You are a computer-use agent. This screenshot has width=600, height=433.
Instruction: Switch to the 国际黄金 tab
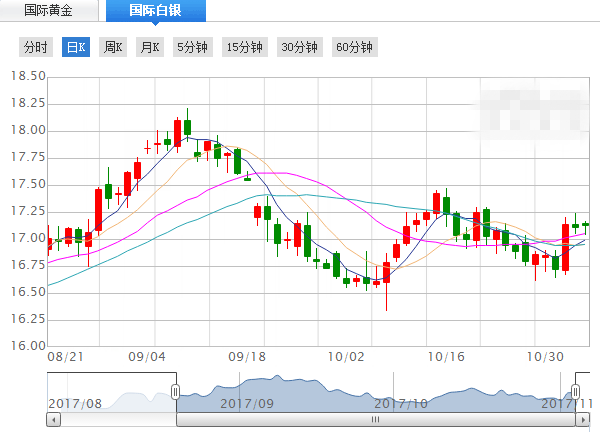coord(48,11)
